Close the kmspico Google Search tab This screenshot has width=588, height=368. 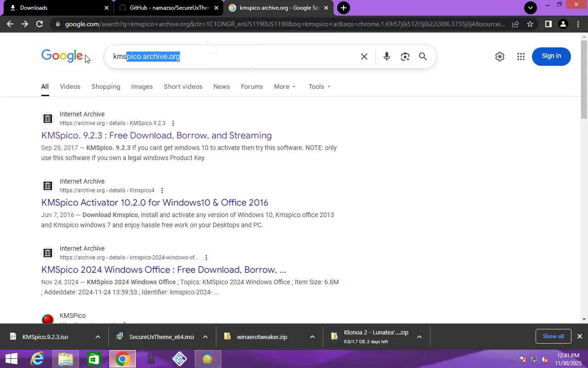click(326, 8)
